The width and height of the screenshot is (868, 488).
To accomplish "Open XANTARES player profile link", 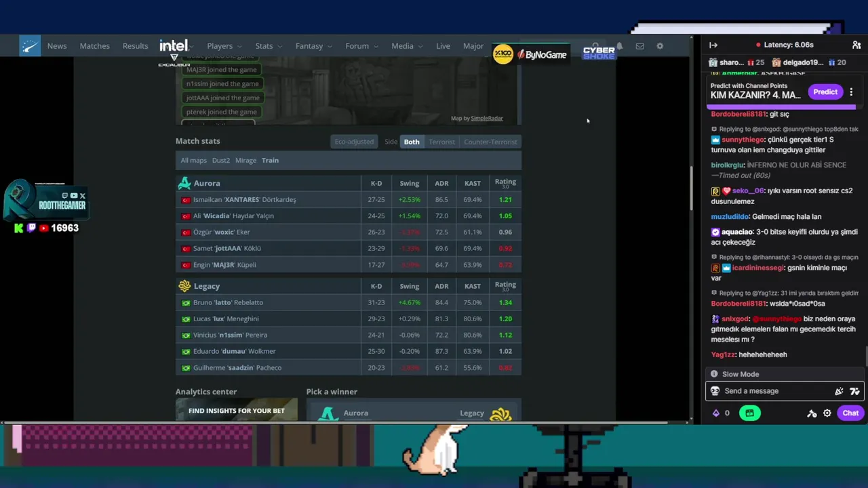I will [x=245, y=200].
